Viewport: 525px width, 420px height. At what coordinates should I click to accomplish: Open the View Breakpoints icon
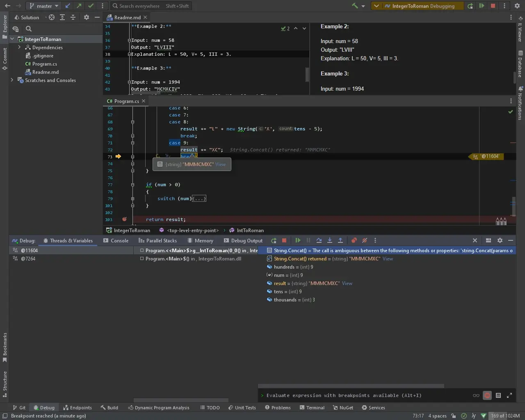coord(354,241)
